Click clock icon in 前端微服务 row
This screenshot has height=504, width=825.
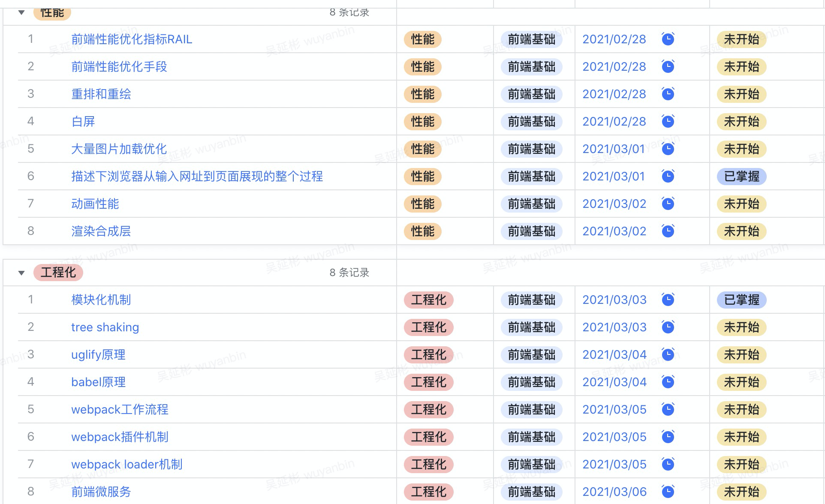click(668, 492)
